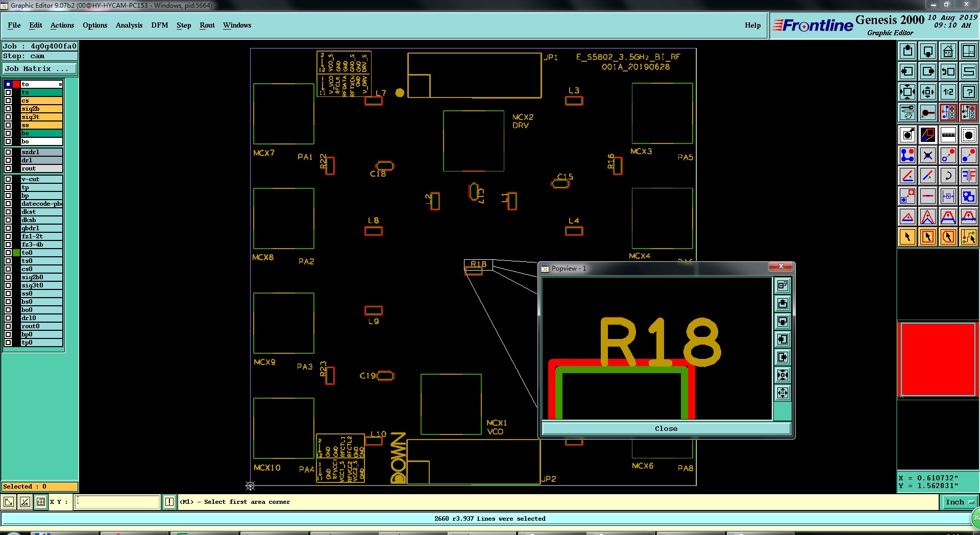Open the Windows menu
The width and height of the screenshot is (980, 535).
pyautogui.click(x=237, y=25)
